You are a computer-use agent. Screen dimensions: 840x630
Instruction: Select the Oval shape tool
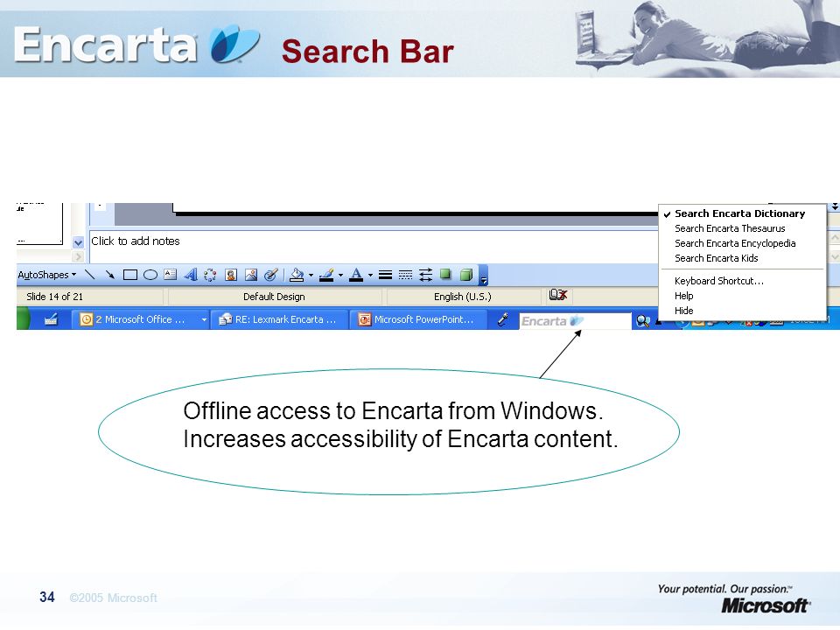pyautogui.click(x=150, y=275)
